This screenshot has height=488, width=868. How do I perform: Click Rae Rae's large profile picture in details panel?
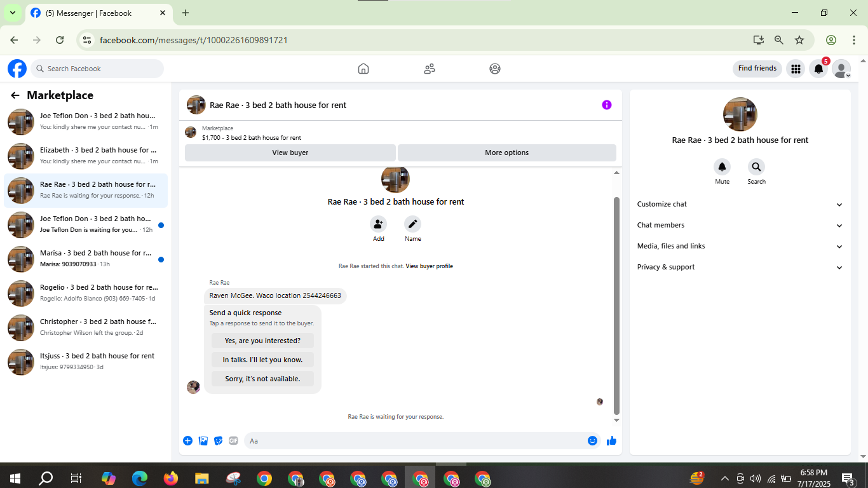[740, 114]
